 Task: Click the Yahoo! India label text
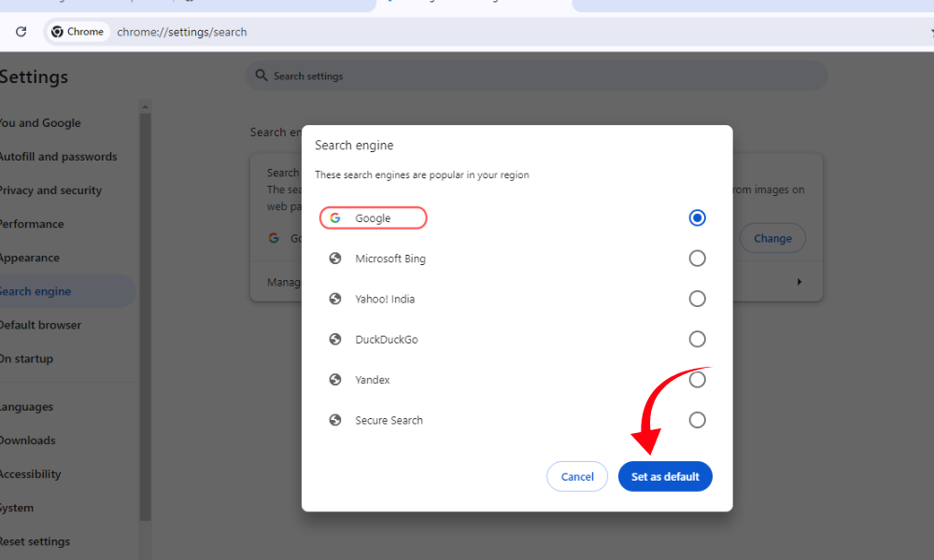click(385, 300)
